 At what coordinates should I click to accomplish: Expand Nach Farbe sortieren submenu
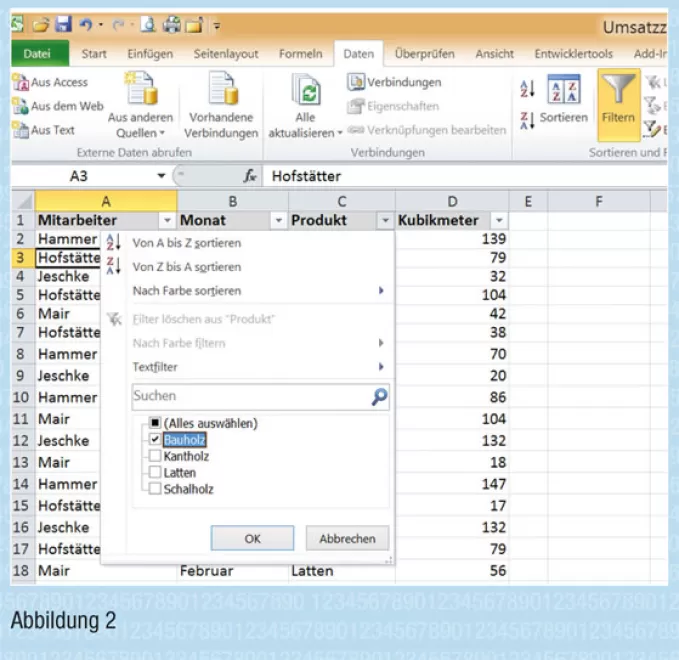pyautogui.click(x=381, y=291)
